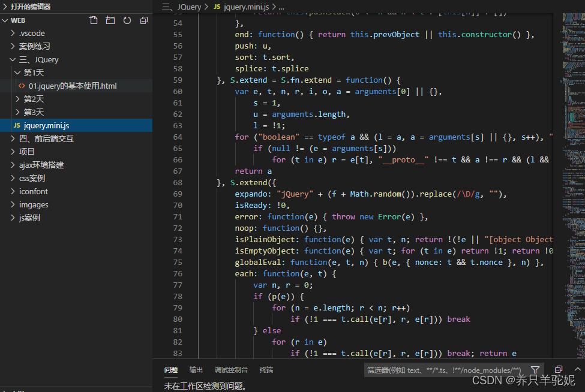Expand the 第2天 folder
The height and width of the screenshot is (392, 585).
(x=17, y=99)
